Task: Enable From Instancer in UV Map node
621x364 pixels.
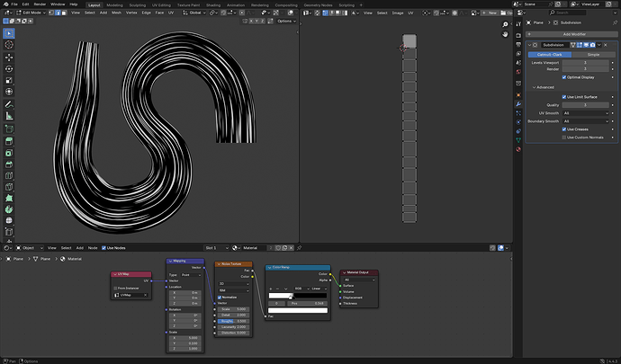Action: point(115,289)
